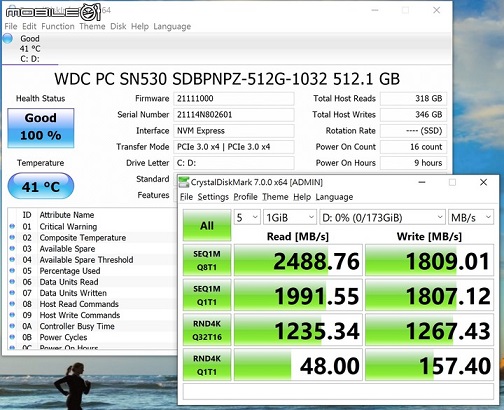Open the drive selection dropdown D: 0%
Screen dimensions: 504x410
pyautogui.click(x=382, y=218)
